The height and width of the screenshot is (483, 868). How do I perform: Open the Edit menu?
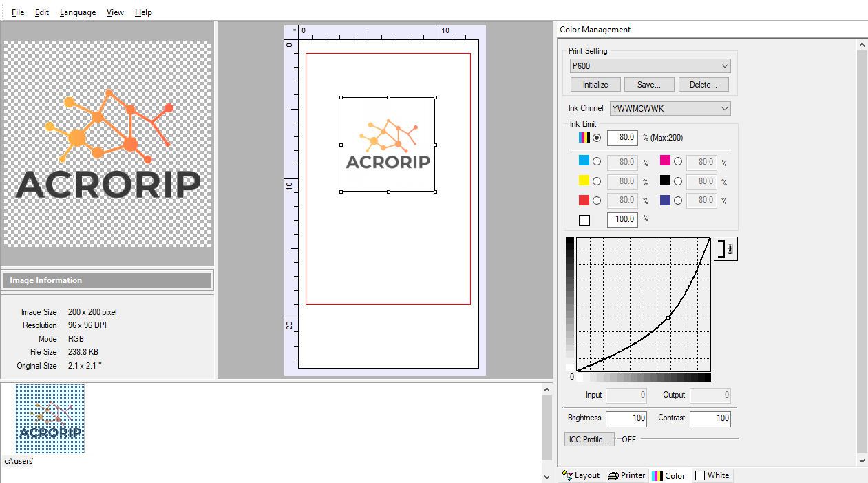(42, 12)
